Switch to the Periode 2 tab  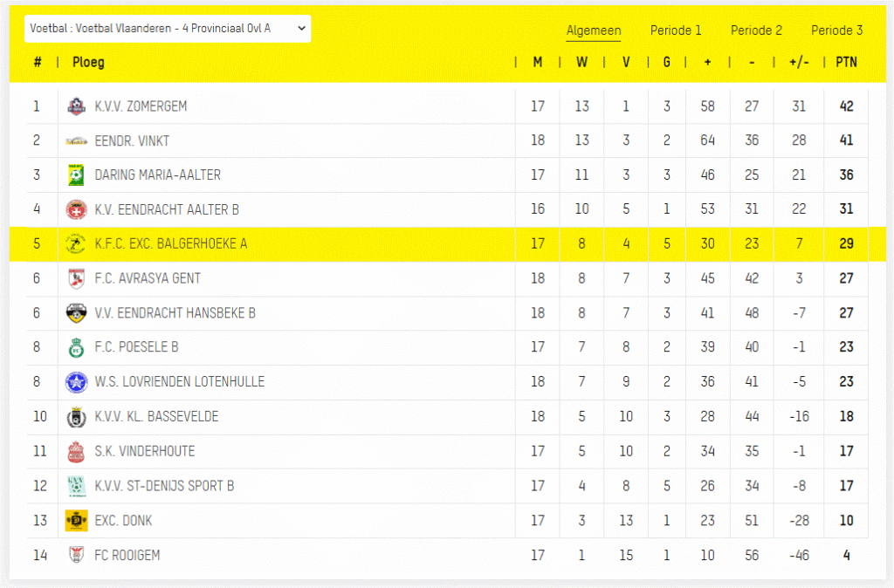756,31
